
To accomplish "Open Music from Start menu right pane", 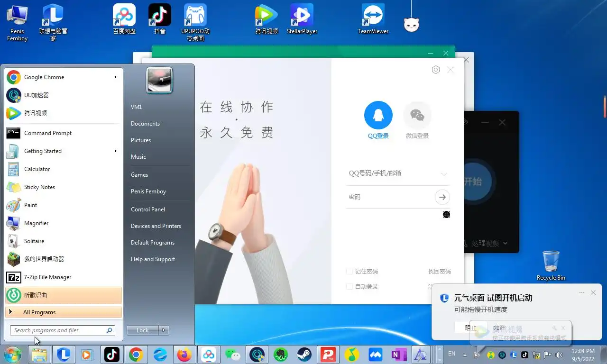I will tap(138, 157).
